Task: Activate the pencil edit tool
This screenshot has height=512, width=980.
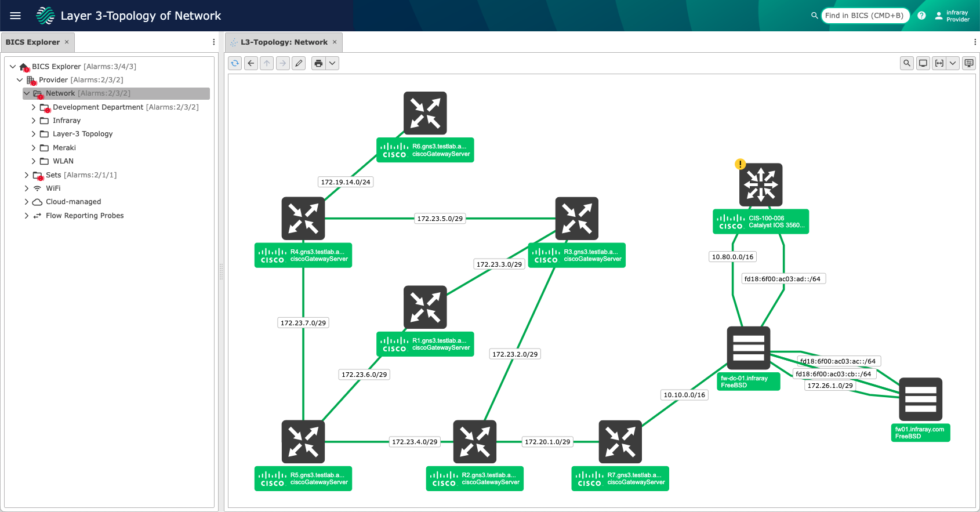Action: coord(299,63)
